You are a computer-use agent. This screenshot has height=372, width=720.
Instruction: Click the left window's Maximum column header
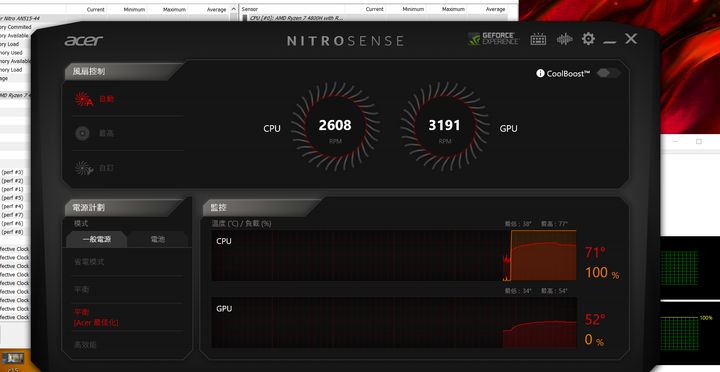click(174, 9)
